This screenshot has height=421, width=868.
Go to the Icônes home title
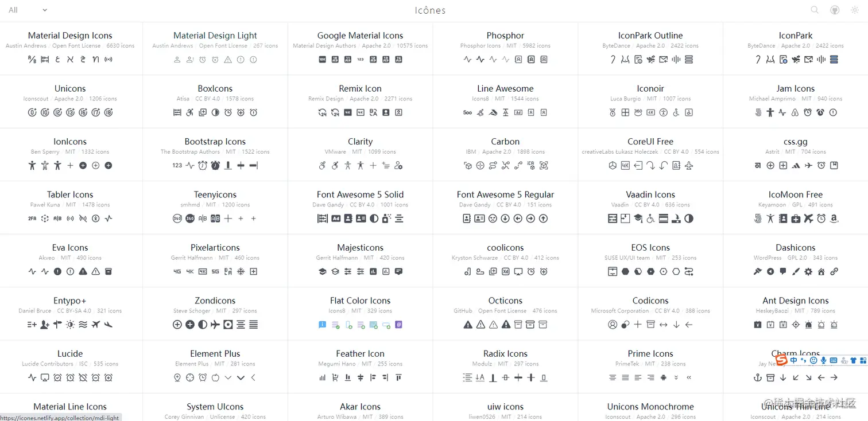(430, 10)
